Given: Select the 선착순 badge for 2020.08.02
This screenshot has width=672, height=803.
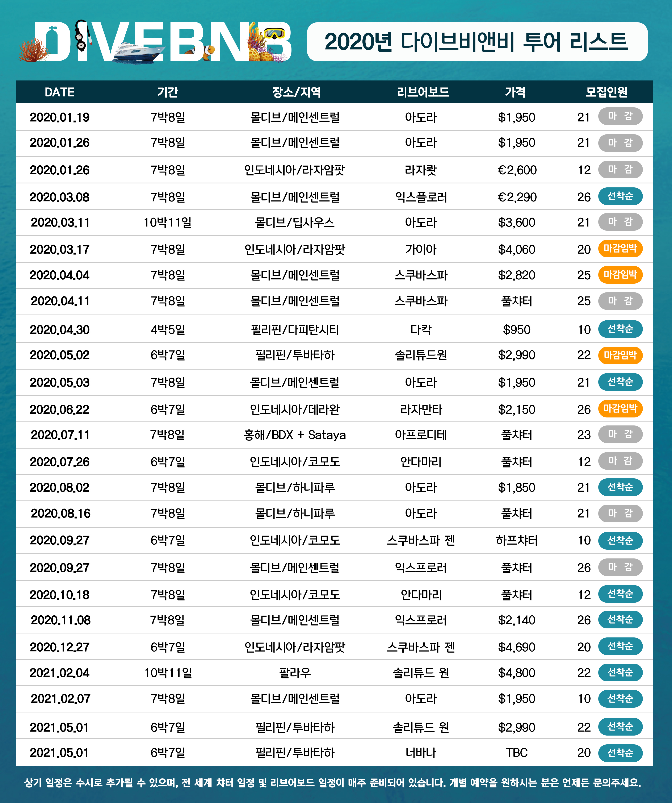Looking at the screenshot, I should click(x=620, y=487).
